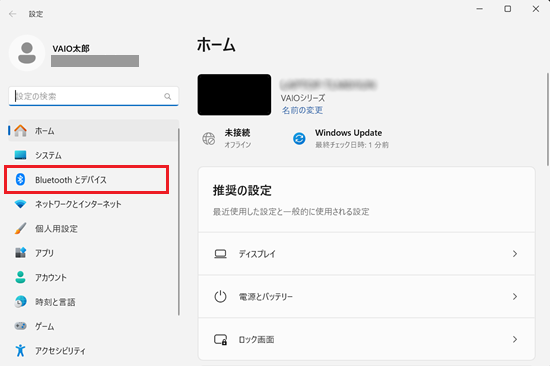Click the ロック画面 lock screen icon
This screenshot has width=550, height=366.
pos(220,340)
